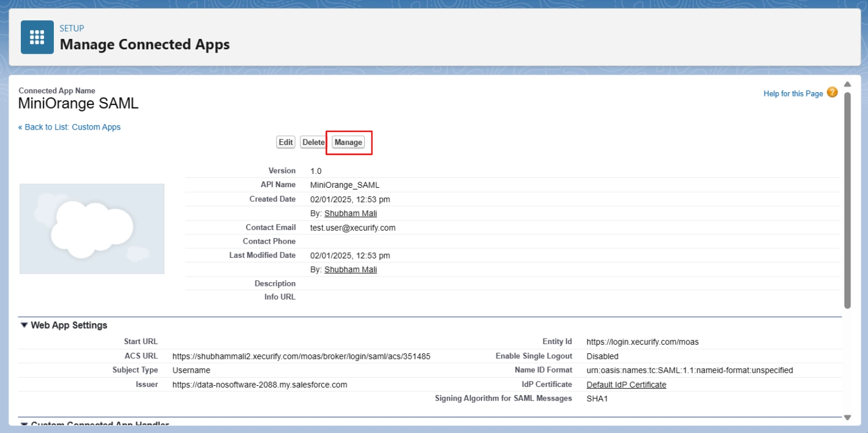Collapse the Custom Connected App Handler section

click(x=24, y=424)
